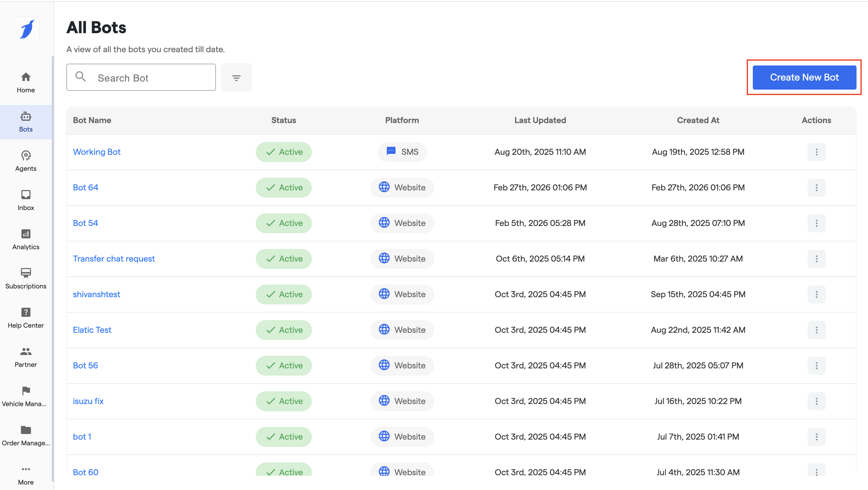Open the Home sidebar icon
The image size is (868, 490).
(26, 82)
